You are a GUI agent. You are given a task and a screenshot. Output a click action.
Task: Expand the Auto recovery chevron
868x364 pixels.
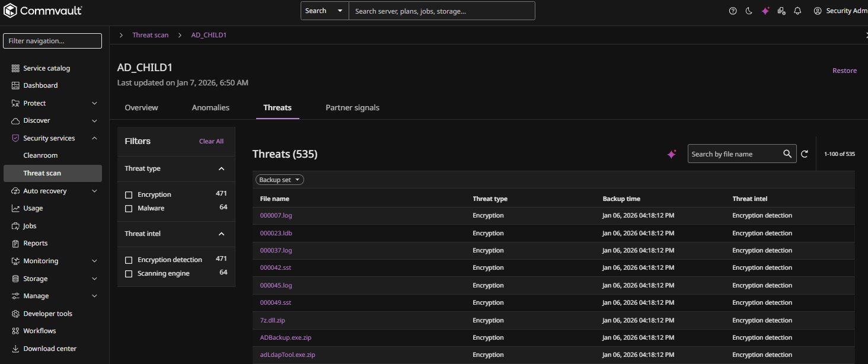(94, 191)
